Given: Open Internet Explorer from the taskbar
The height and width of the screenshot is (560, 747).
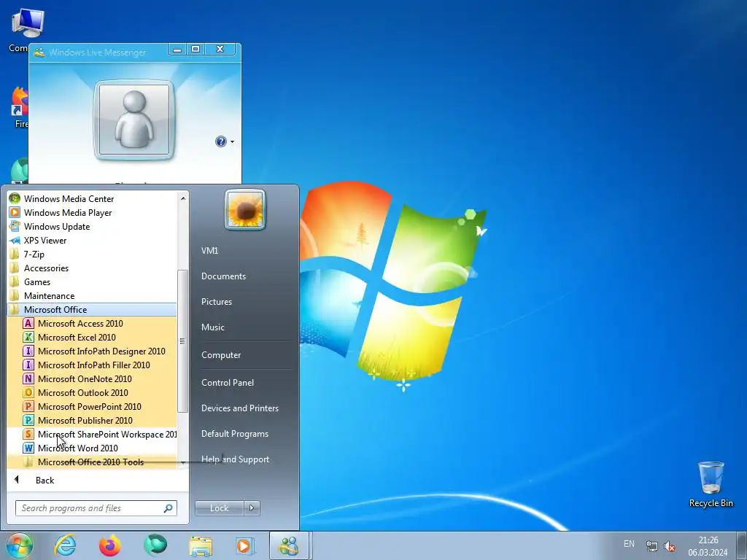Looking at the screenshot, I should tap(65, 545).
